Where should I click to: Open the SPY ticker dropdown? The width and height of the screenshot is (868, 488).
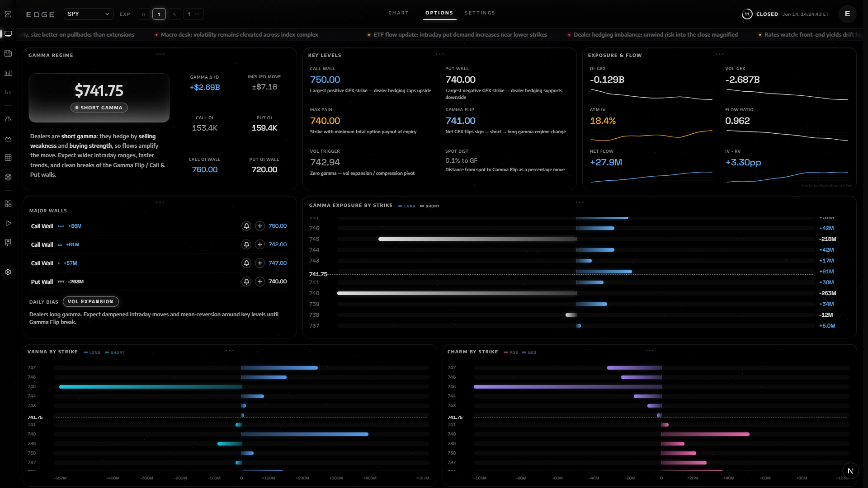point(88,14)
